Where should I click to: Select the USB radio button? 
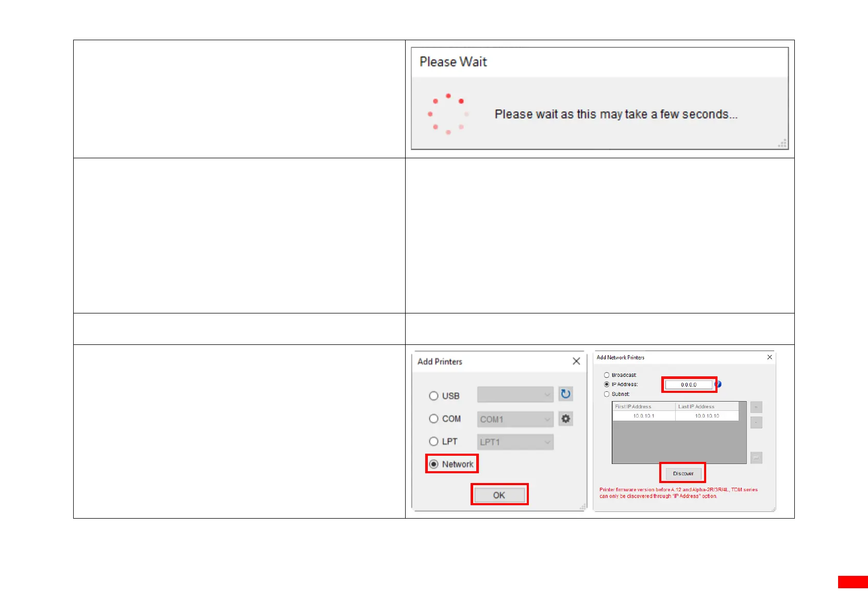point(433,396)
